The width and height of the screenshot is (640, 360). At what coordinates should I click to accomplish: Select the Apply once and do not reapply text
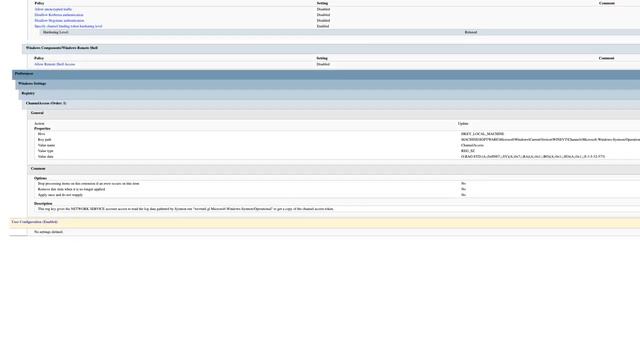(60, 195)
